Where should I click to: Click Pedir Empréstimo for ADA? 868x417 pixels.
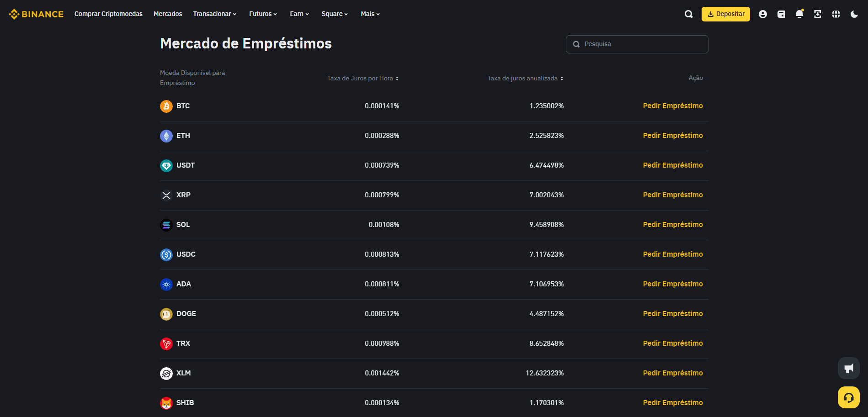673,284
